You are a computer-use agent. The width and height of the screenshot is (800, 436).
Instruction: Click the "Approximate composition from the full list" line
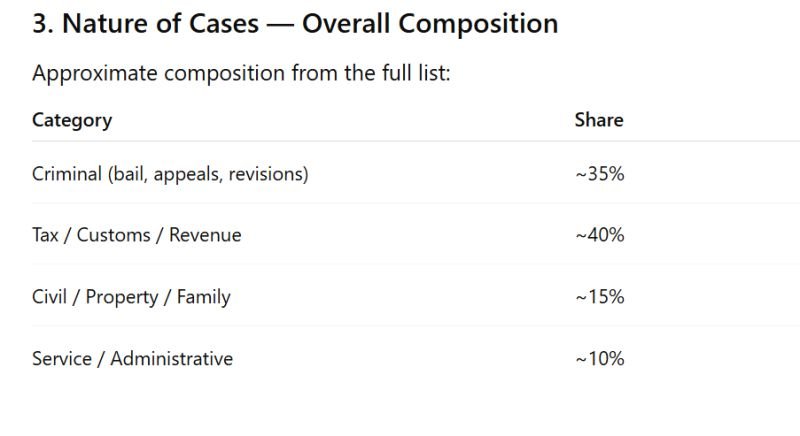241,73
